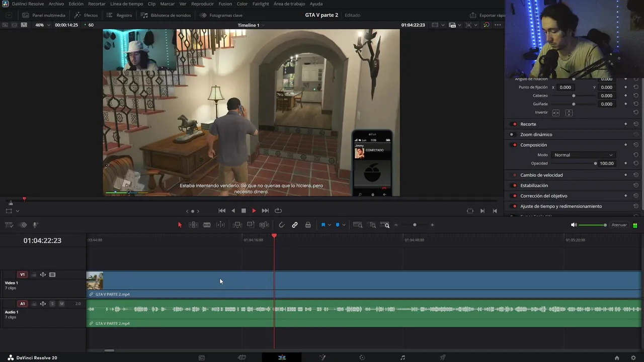Screen dimensions: 644x362
Task: Zoom out timeline with minus button
Action: coord(396,225)
